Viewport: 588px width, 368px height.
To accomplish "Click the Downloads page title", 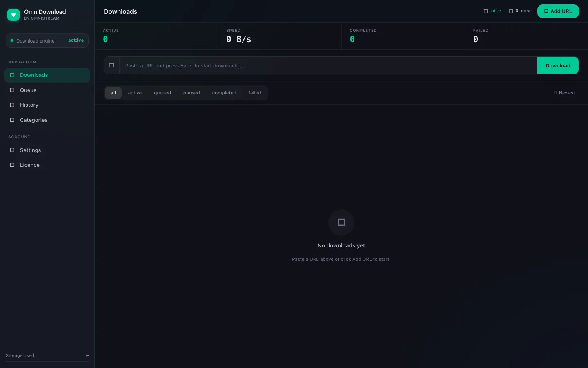I will (120, 11).
